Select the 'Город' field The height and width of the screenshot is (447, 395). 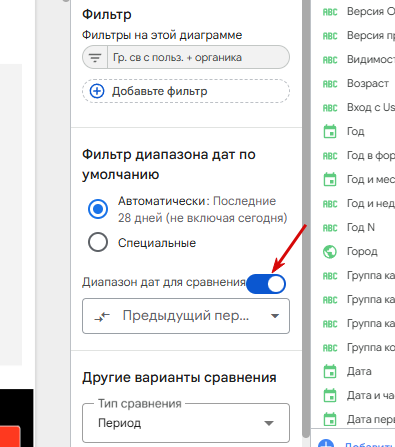[x=362, y=251]
